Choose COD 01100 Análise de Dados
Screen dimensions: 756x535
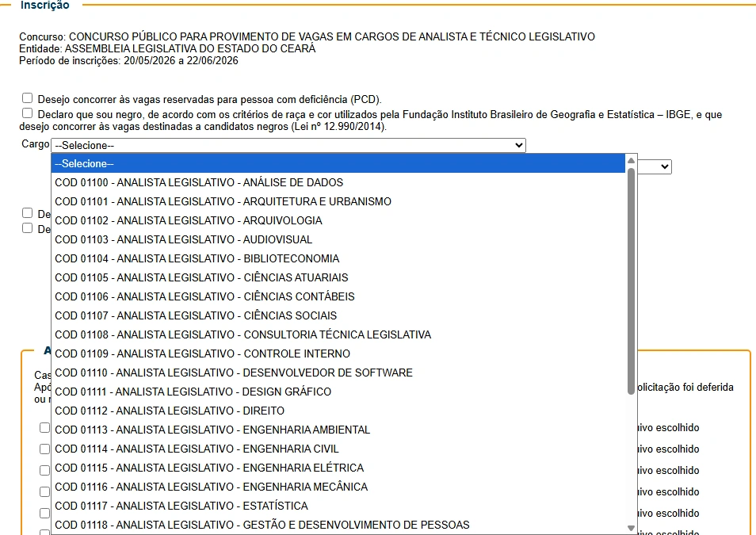click(x=338, y=182)
